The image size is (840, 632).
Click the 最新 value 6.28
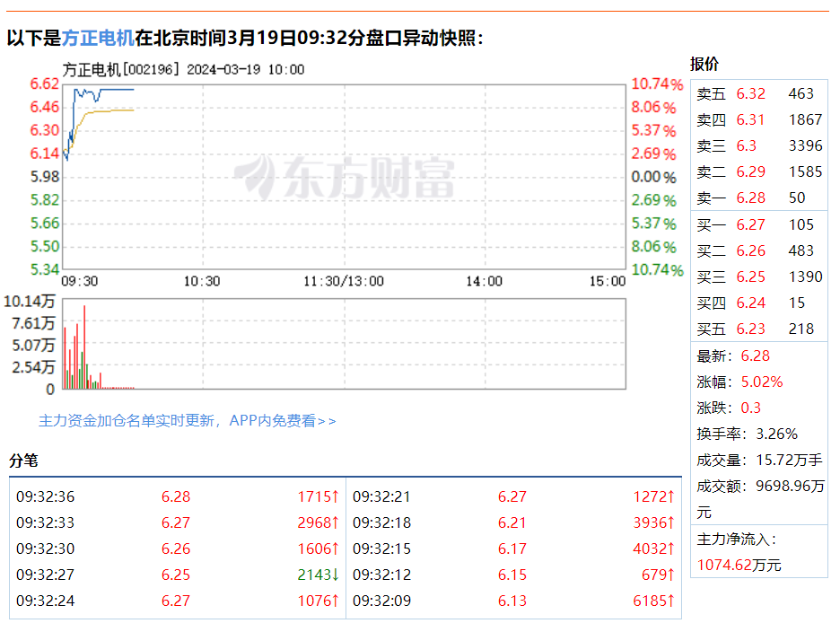click(x=756, y=355)
